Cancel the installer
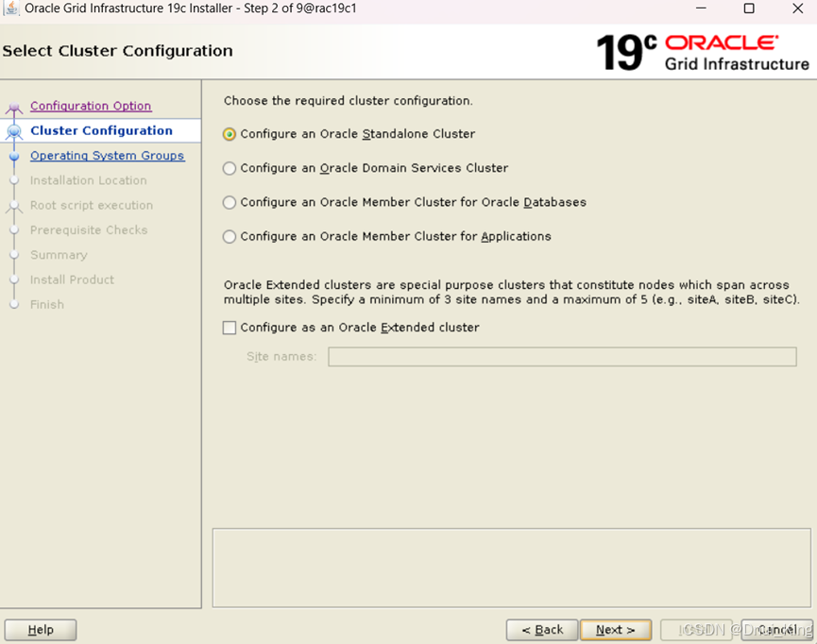The image size is (817, 644). 776,630
